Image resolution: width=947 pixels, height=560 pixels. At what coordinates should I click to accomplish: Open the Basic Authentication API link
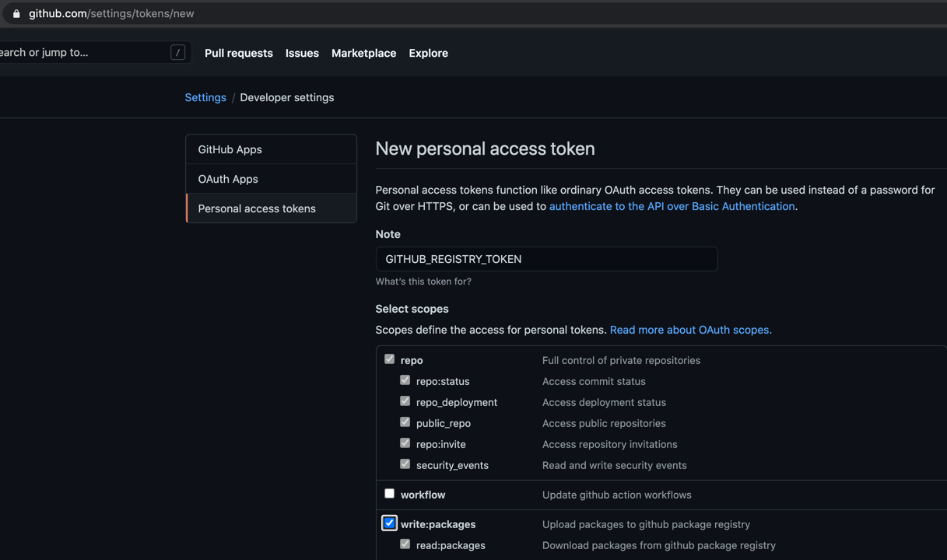[672, 206]
